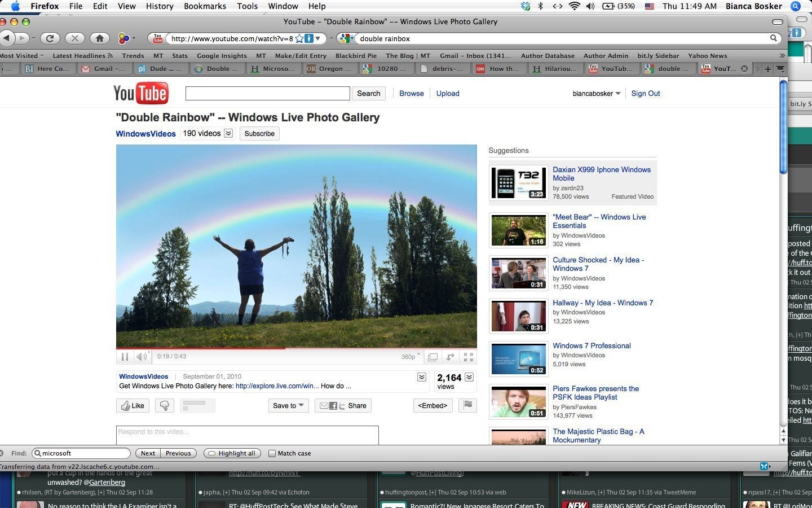Toggle the Highlight all button
812x508 pixels.
coord(232,453)
